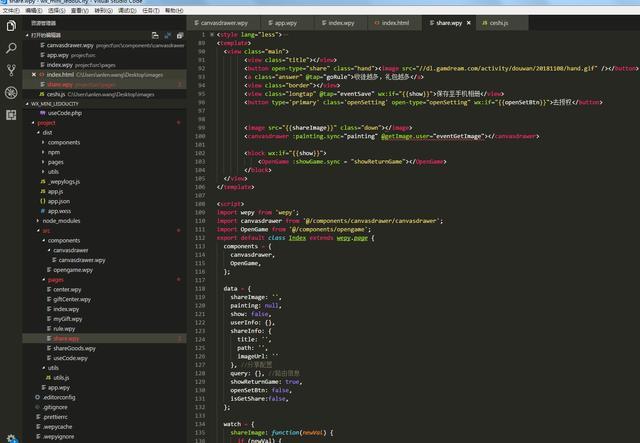Viewport: 640px width, 443px height.
Task: Expand the npm folder under dist
Action: point(55,152)
